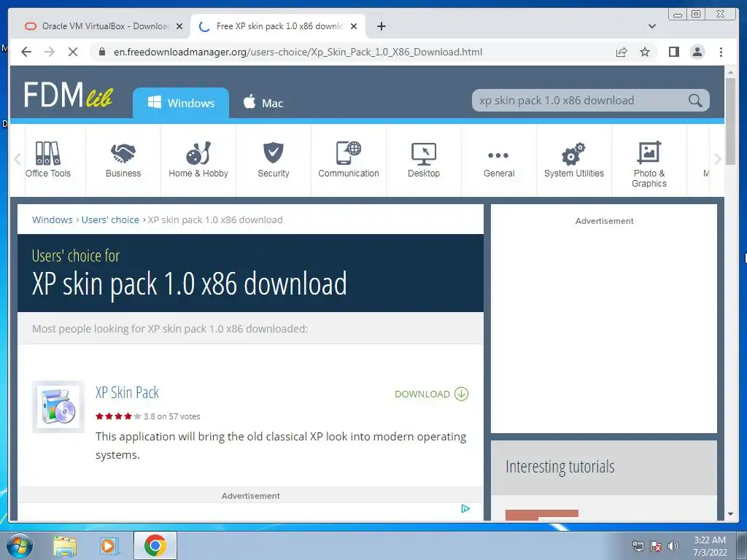747x560 pixels.
Task: Open a new browser tab
Action: click(381, 26)
